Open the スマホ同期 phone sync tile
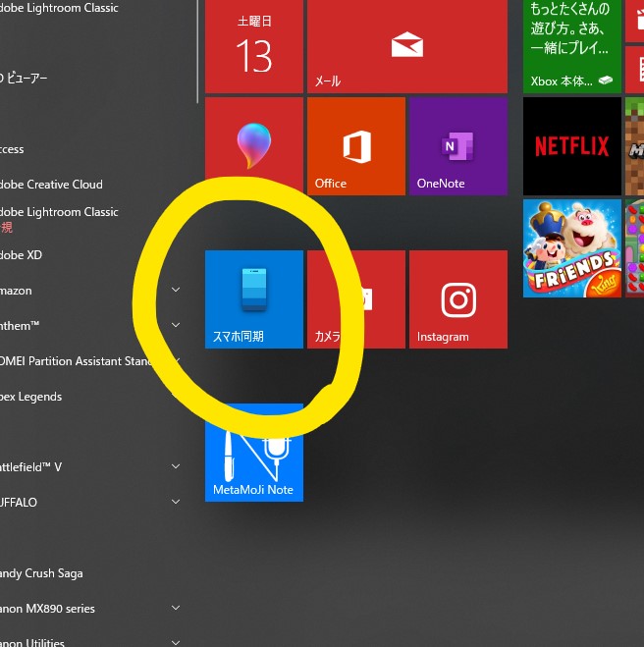 (x=253, y=298)
